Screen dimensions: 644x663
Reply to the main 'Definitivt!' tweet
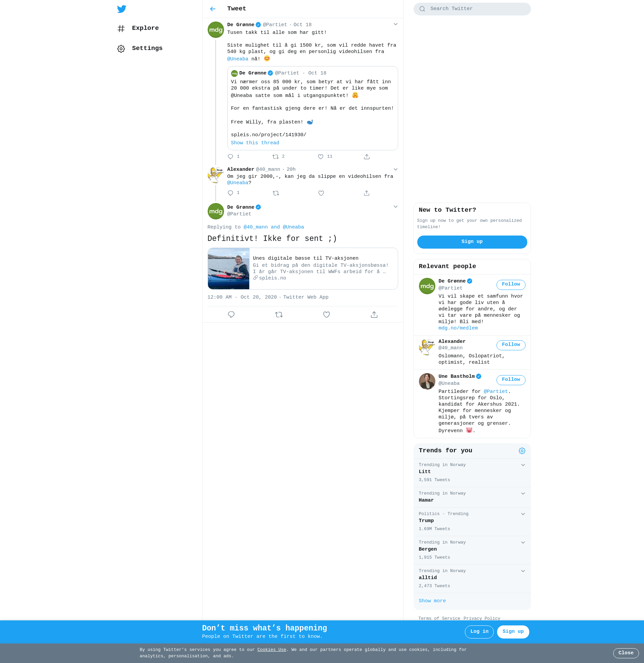click(231, 315)
